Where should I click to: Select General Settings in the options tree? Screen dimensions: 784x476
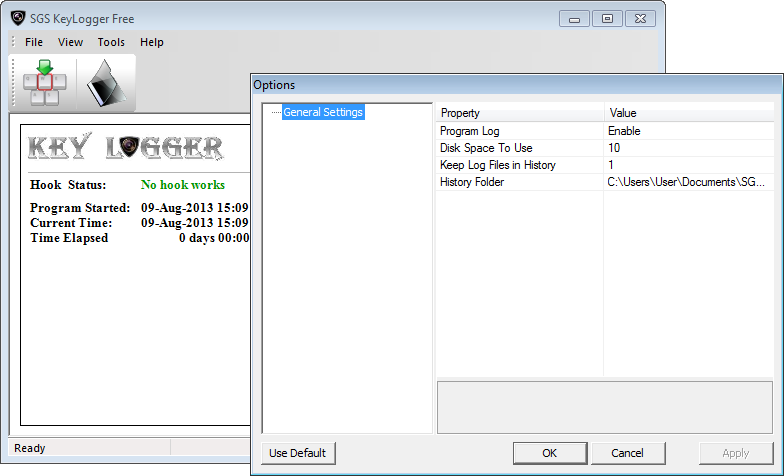(323, 112)
